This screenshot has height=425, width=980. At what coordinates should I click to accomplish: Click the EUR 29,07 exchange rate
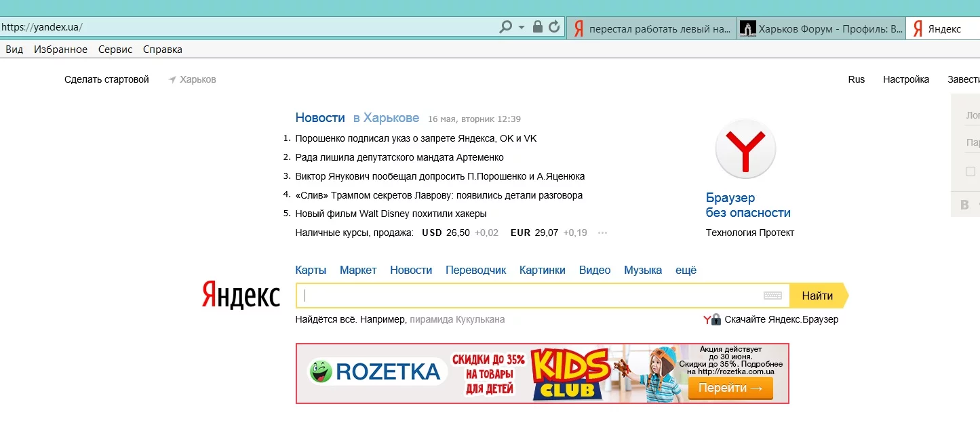click(534, 232)
